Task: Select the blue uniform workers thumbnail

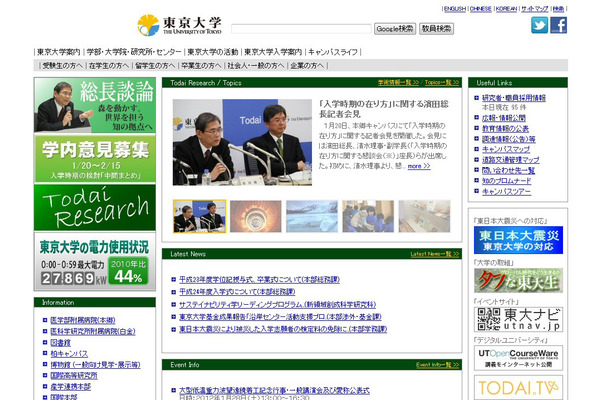Action: tap(368, 216)
